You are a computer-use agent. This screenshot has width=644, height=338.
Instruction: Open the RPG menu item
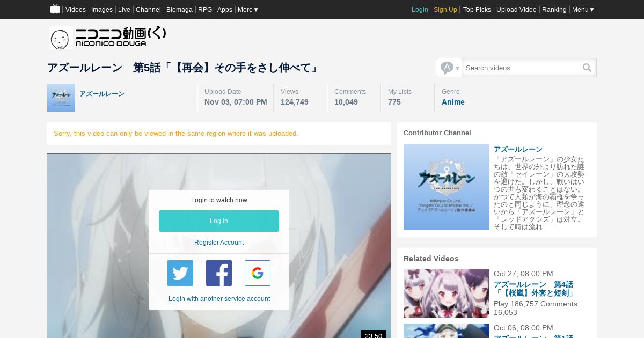(x=205, y=10)
